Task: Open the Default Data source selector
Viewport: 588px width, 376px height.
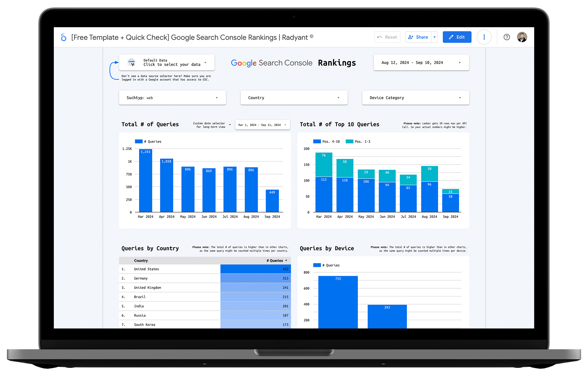Action: click(x=172, y=63)
